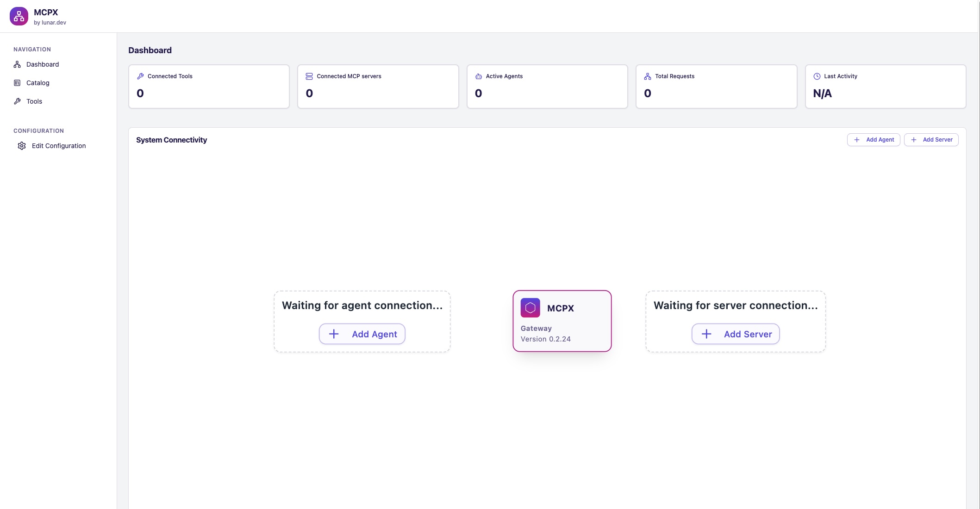Click the Total Requests icon
This screenshot has height=509, width=980.
[x=648, y=76]
